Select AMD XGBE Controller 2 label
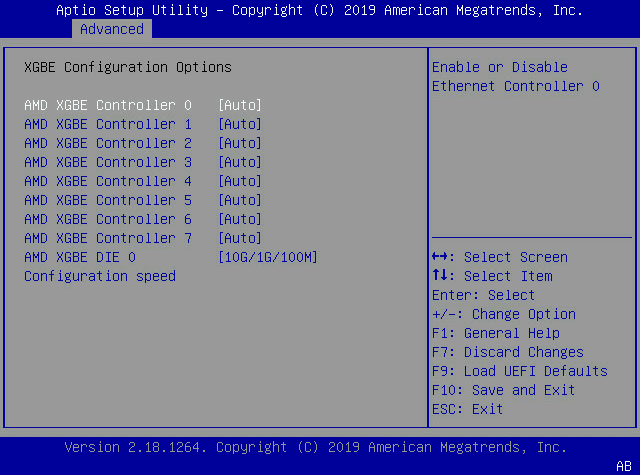 point(108,143)
